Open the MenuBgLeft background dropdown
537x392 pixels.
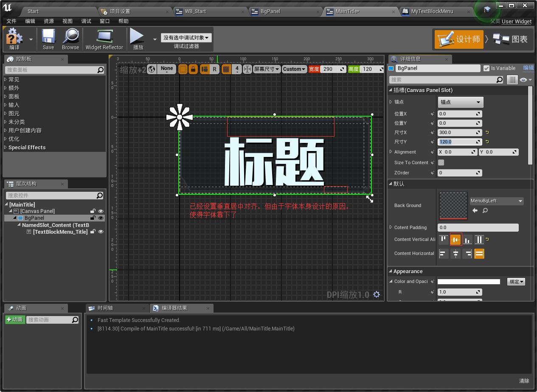496,201
